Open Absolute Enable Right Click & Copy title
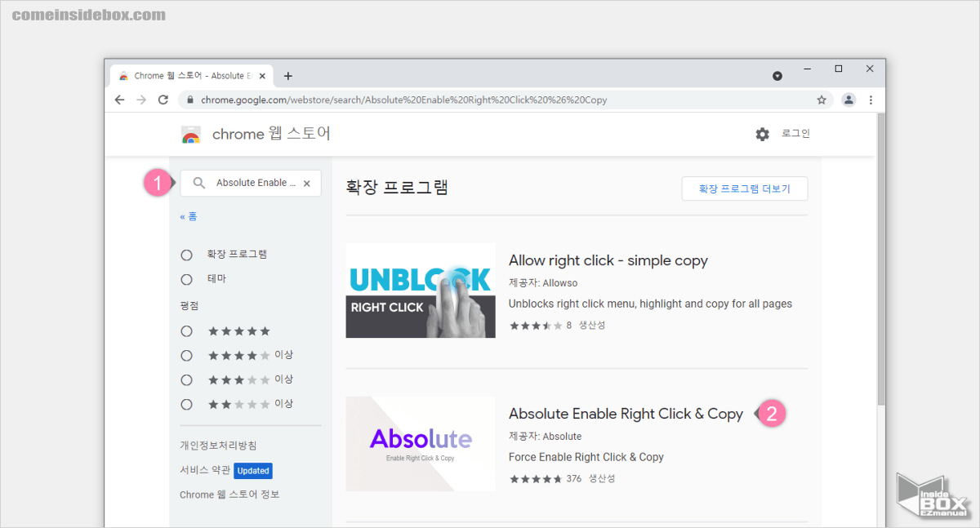980x528 pixels. [626, 414]
